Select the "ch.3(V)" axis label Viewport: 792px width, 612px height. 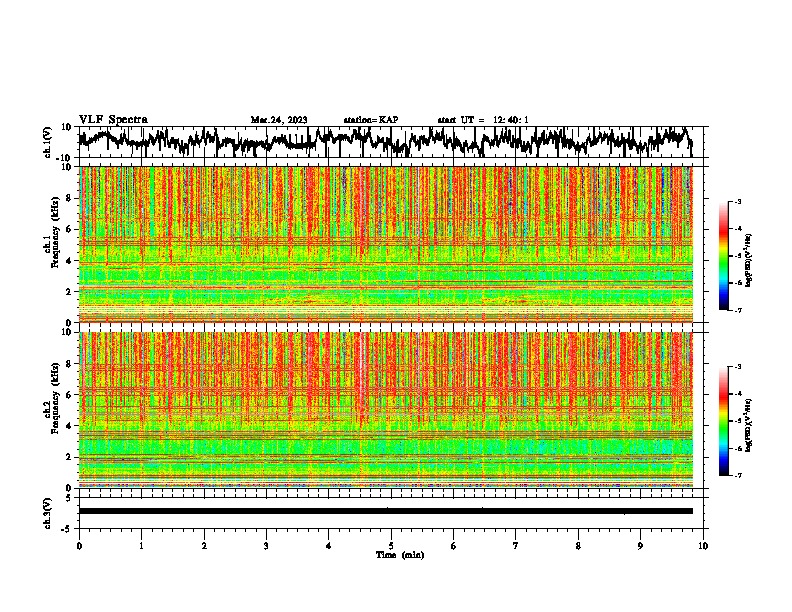pyautogui.click(x=47, y=513)
